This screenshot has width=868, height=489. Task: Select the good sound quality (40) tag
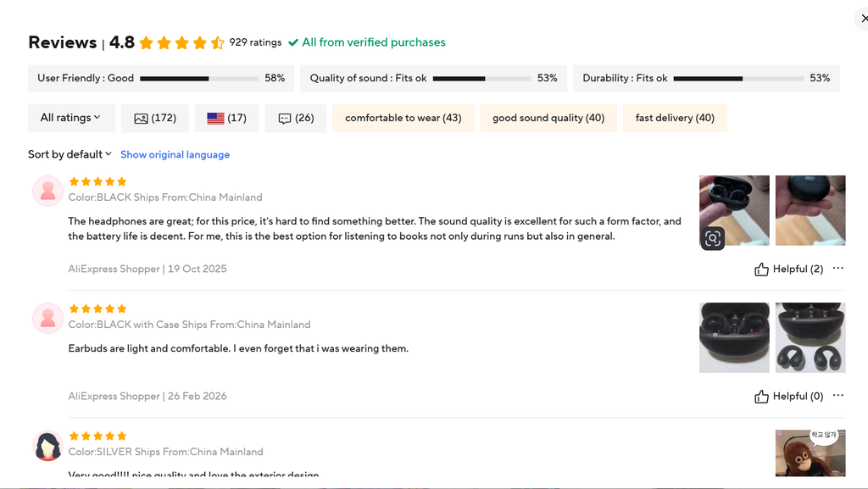point(548,118)
